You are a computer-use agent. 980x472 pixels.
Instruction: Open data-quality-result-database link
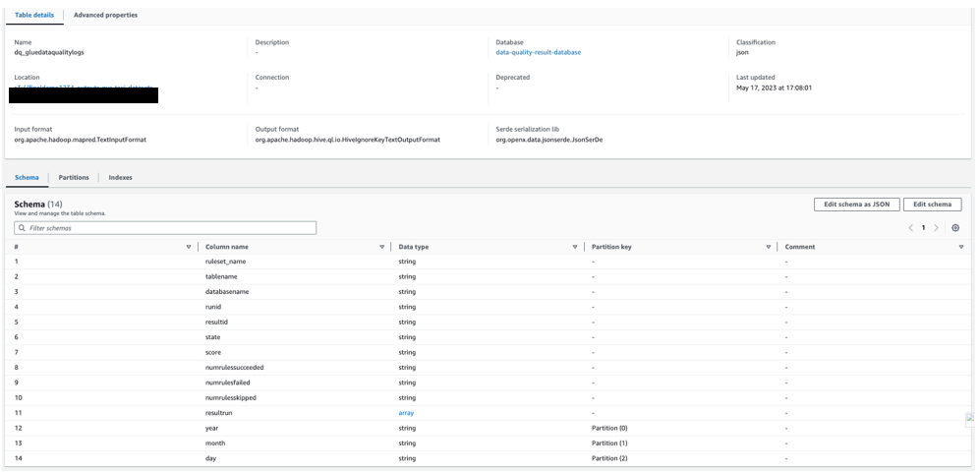pyautogui.click(x=538, y=52)
